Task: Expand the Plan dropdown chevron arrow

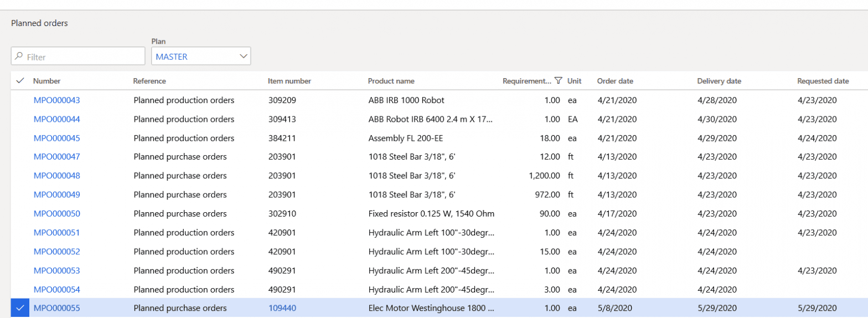Action: click(242, 56)
